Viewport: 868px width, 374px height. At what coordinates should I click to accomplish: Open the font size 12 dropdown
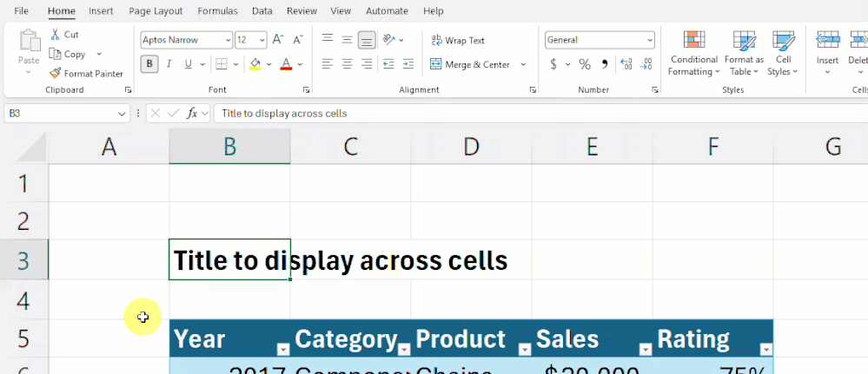pyautogui.click(x=262, y=40)
